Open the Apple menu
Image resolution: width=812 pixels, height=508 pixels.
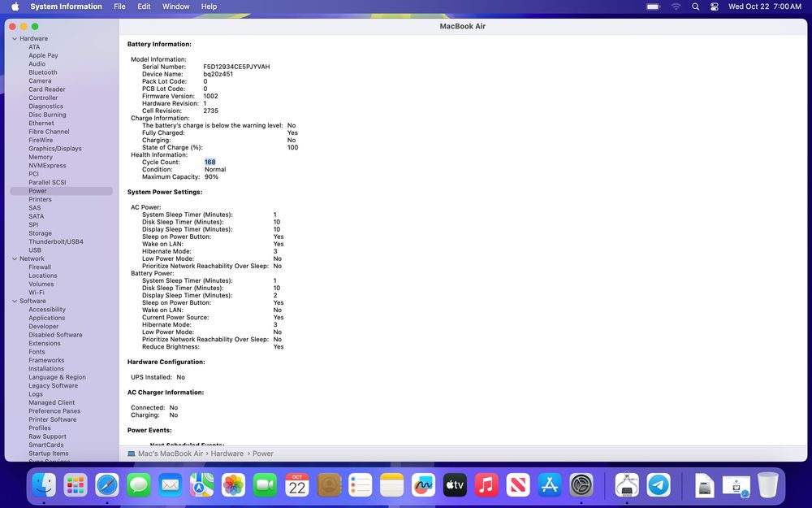tap(15, 7)
